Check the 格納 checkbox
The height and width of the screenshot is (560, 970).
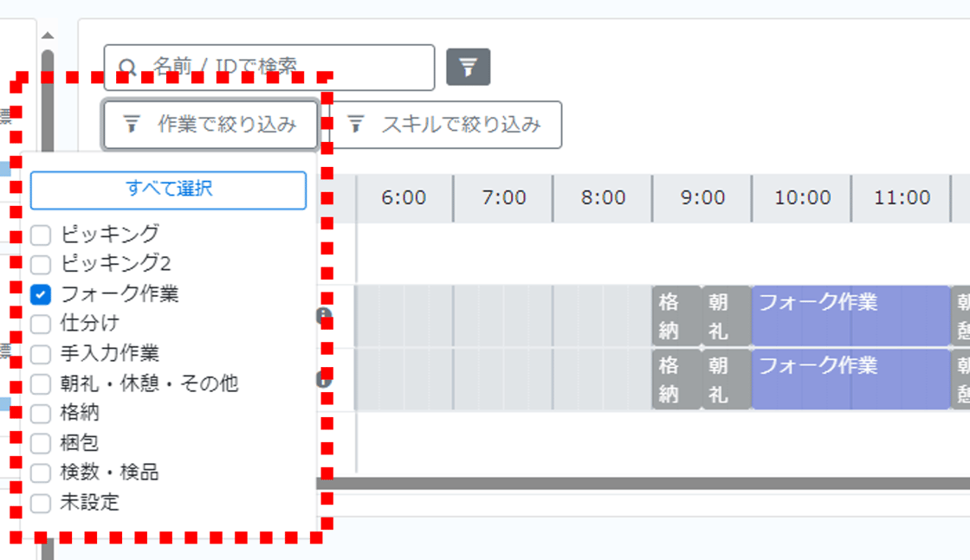pos(41,414)
